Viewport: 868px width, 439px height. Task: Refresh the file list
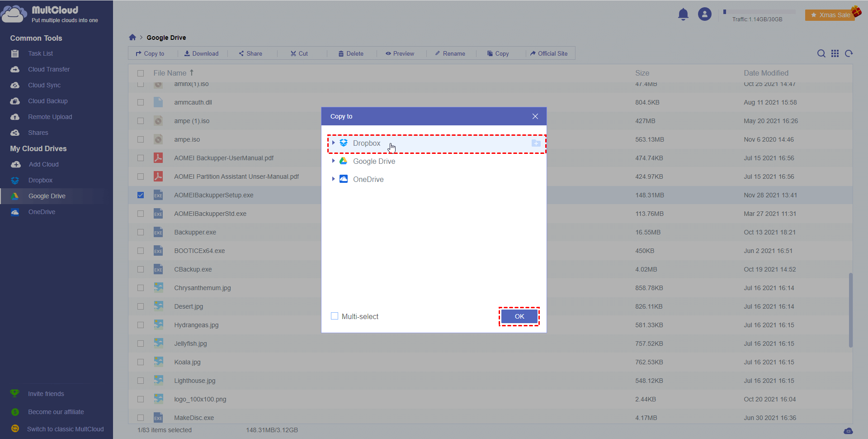(849, 53)
